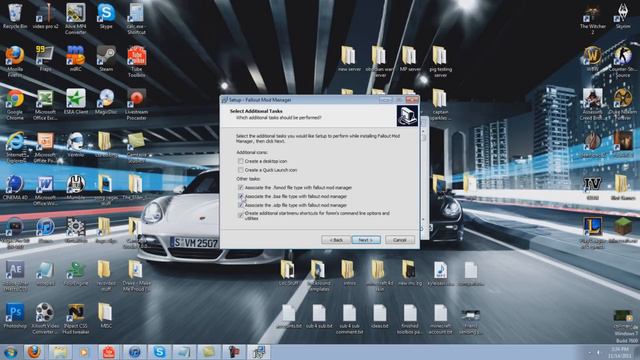Open Duke Nukem Forever shortcut
Screen dimensions: 640x360
pyautogui.click(x=623, y=104)
